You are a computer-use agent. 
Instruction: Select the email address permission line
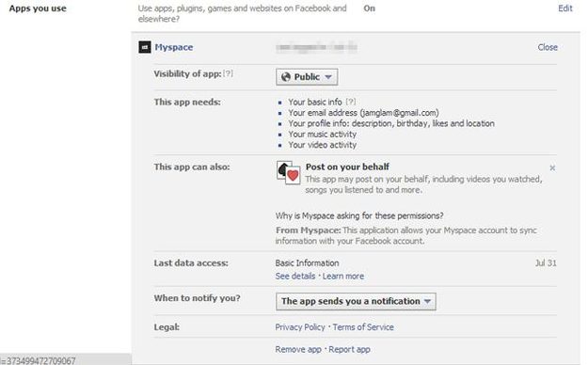pos(363,113)
